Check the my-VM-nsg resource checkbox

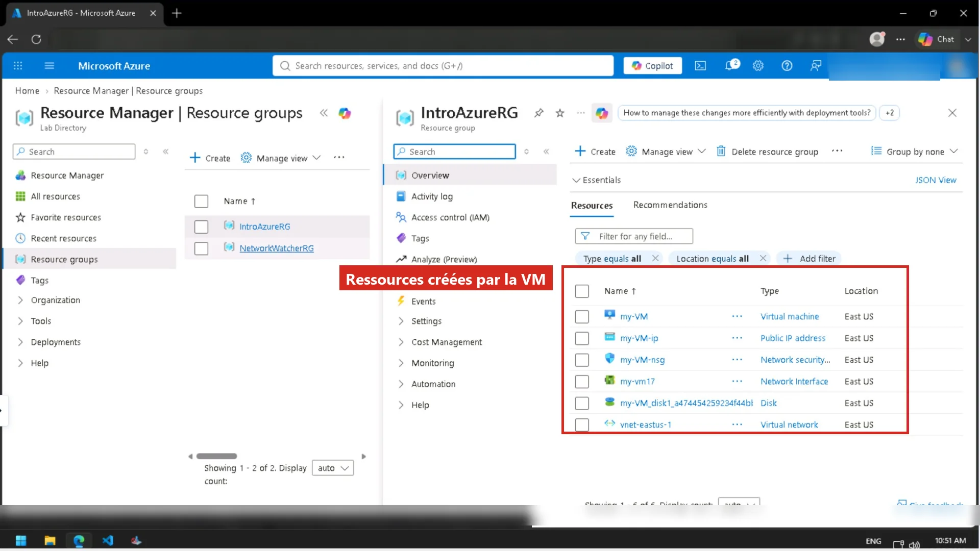coord(582,360)
